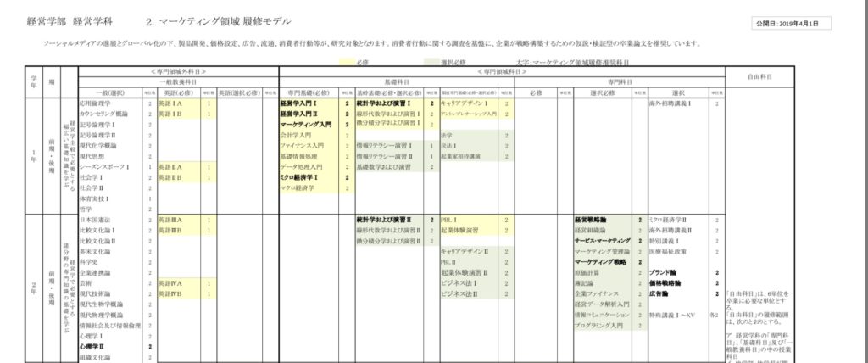The height and width of the screenshot is (363, 868).
Task: Click 統計学および演習Ⅰ in year one
Action: [383, 103]
